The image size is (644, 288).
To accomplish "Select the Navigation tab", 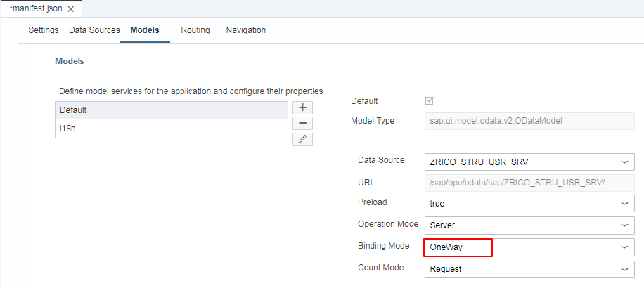I will [246, 30].
